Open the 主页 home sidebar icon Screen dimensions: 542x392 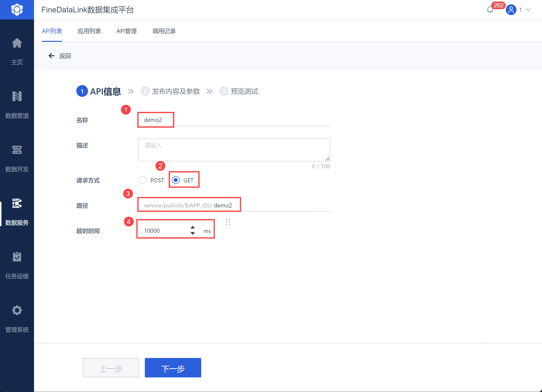pos(17,43)
